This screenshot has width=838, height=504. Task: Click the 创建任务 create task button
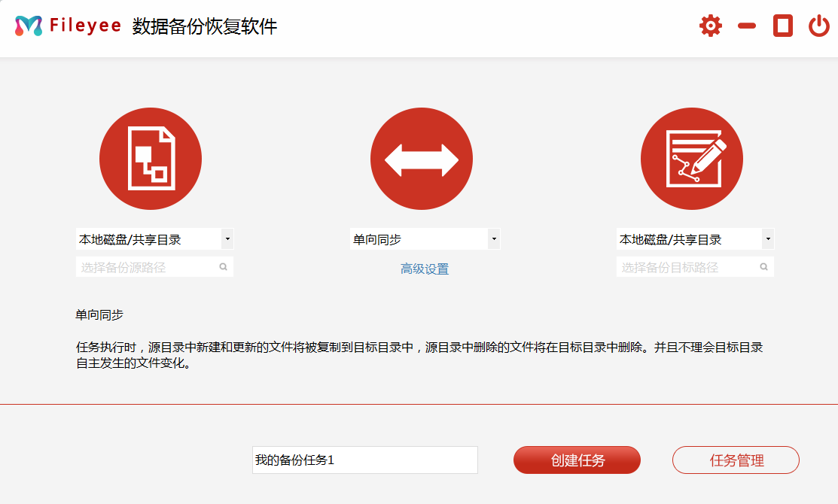[577, 460]
